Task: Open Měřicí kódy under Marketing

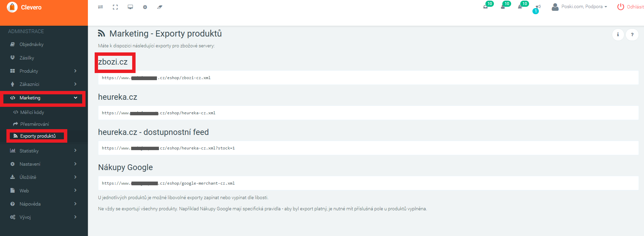Action: coord(44,112)
